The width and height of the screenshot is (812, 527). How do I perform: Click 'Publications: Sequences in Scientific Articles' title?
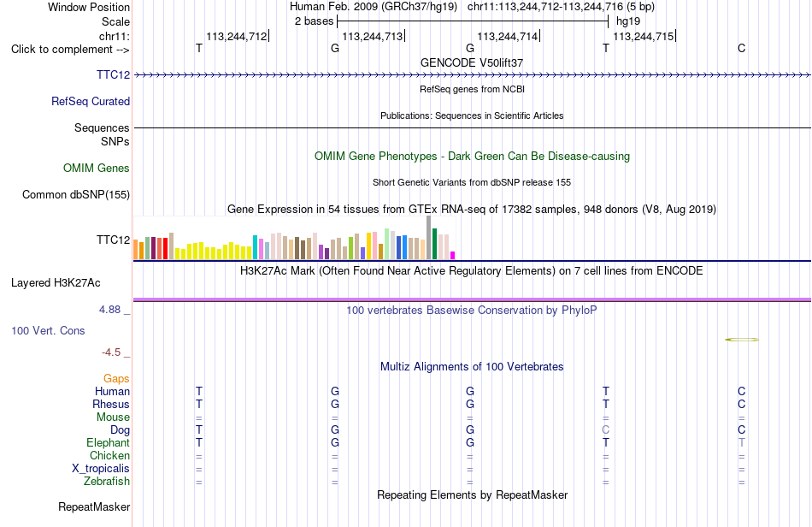click(472, 115)
